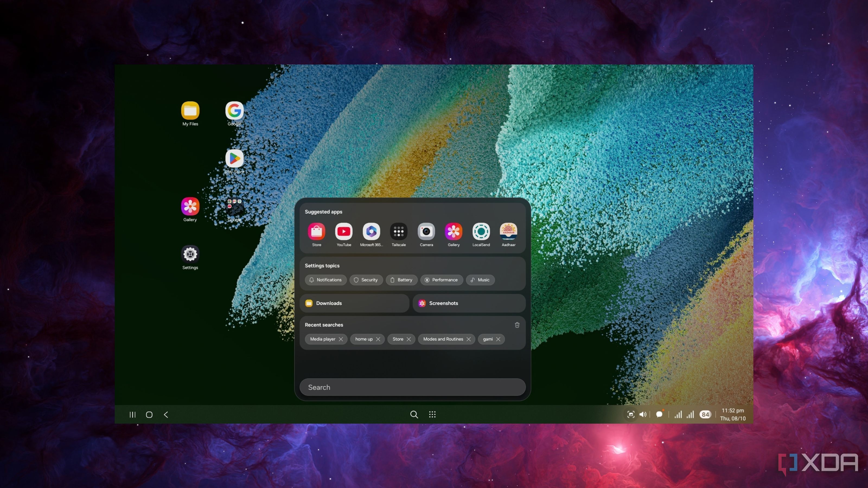The height and width of the screenshot is (488, 868).
Task: Show recent apps via taskbar button
Action: 132,415
